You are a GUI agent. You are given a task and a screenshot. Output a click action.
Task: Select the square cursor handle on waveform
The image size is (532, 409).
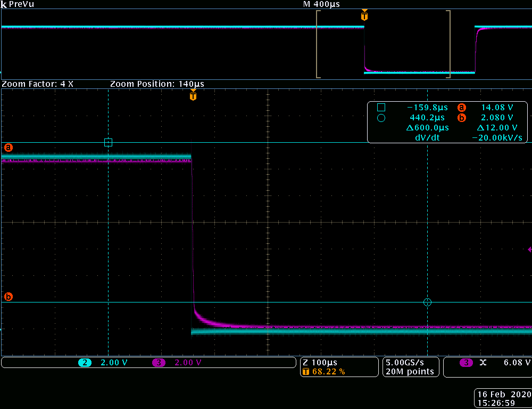109,142
